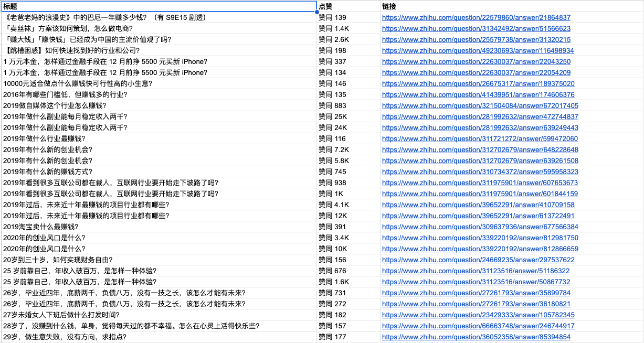This screenshot has height=343, width=644.
Task: Open the link ending in answer/35899784
Action: 476,293
